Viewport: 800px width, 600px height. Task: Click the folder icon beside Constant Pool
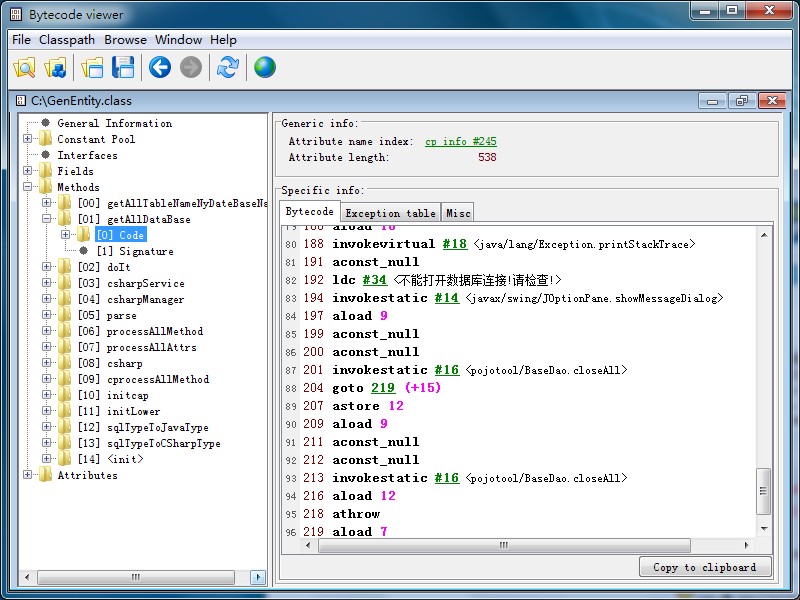(45, 139)
